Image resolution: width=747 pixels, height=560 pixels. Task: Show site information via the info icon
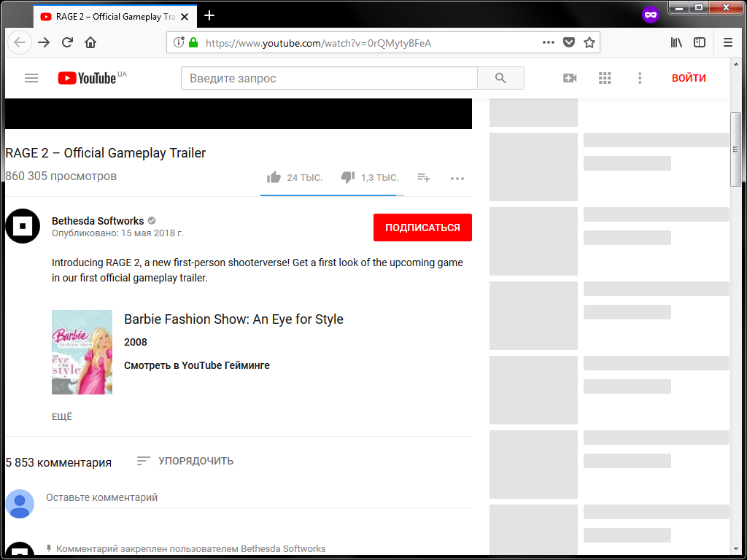(179, 43)
